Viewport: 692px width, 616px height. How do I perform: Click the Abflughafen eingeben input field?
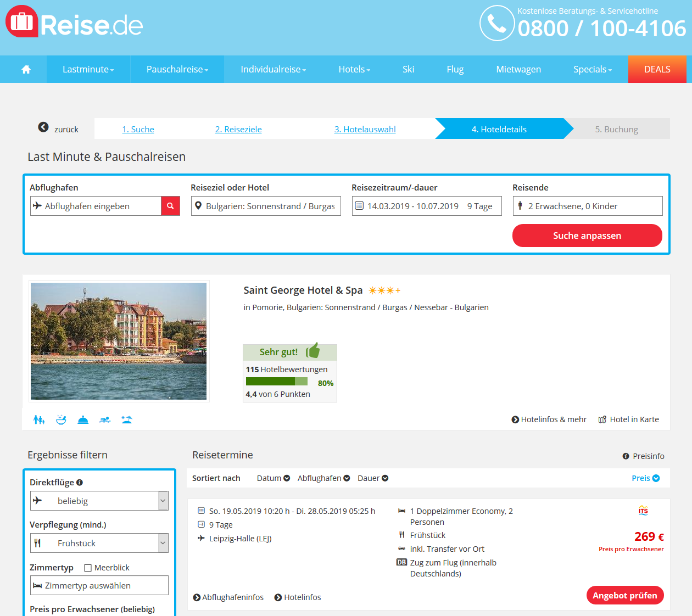coord(96,206)
